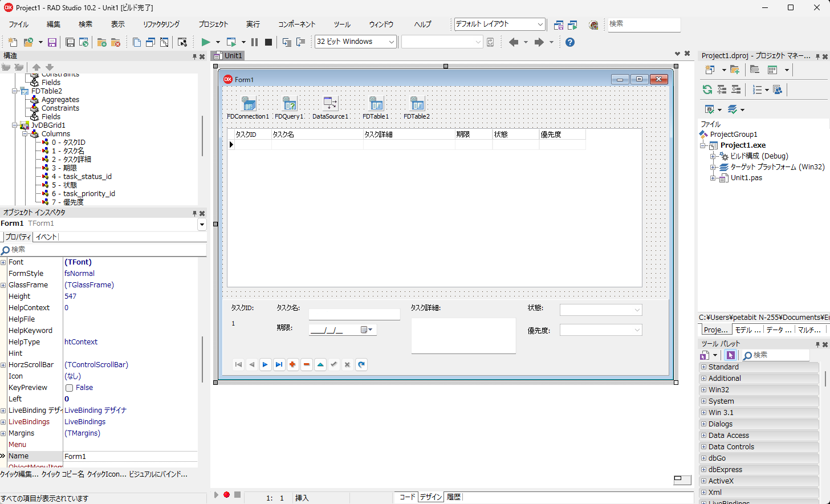Expand the Standard tool palette category
The image size is (830, 504).
point(704,367)
